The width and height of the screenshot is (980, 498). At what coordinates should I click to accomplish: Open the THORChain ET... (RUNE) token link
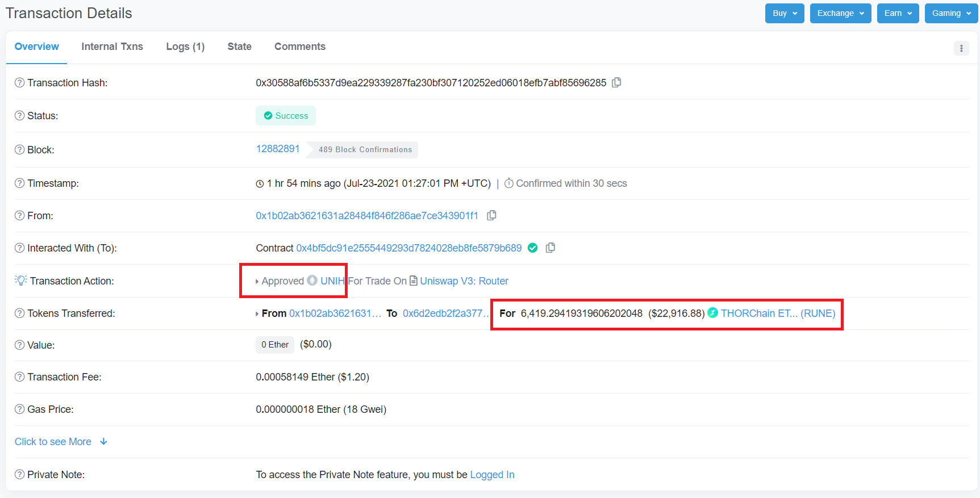[x=778, y=313]
